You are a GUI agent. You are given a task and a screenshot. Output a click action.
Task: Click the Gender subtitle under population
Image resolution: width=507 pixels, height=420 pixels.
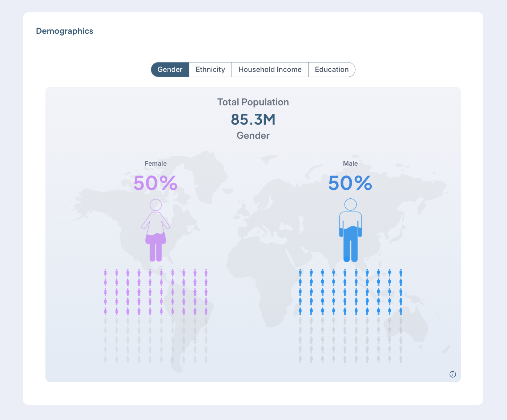253,136
